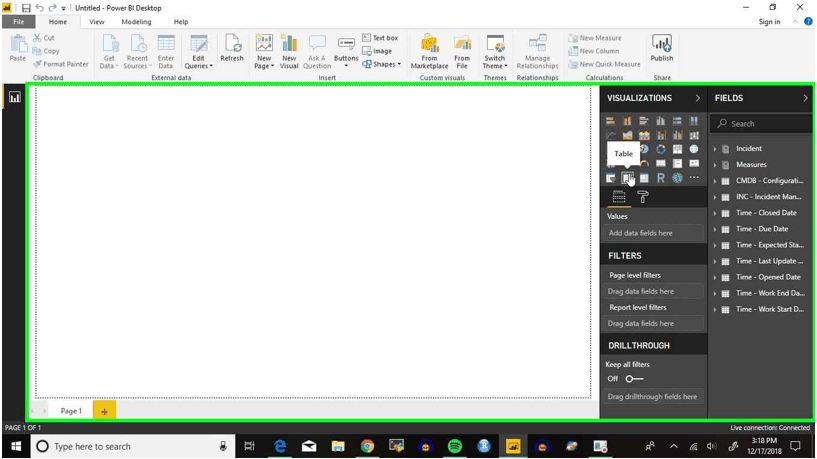Viewport: 817px width, 459px height.
Task: Switch to the Modeling ribbon tab
Action: 136,22
